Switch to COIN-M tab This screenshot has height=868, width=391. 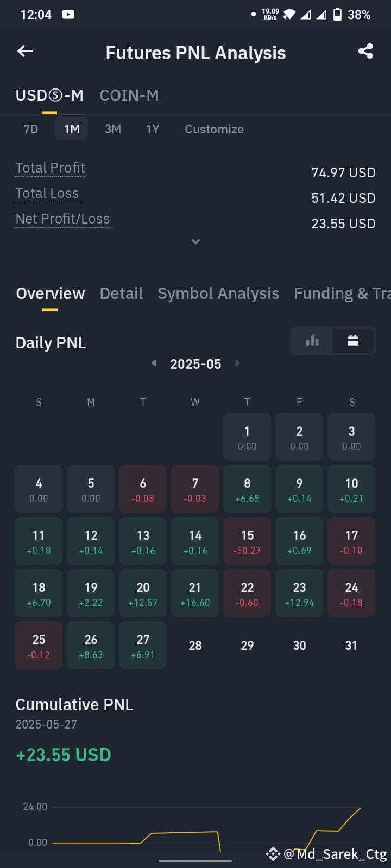129,95
